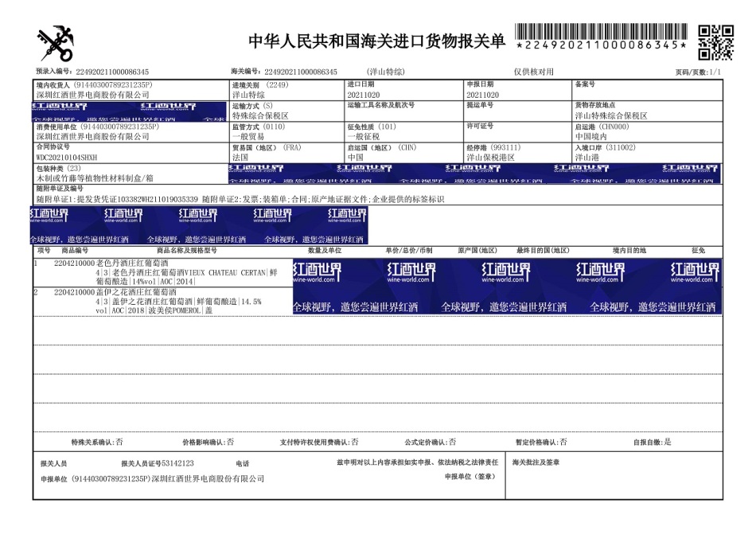Click the barcode 224920211000086345
The width and height of the screenshot is (756, 534).
tap(602, 37)
